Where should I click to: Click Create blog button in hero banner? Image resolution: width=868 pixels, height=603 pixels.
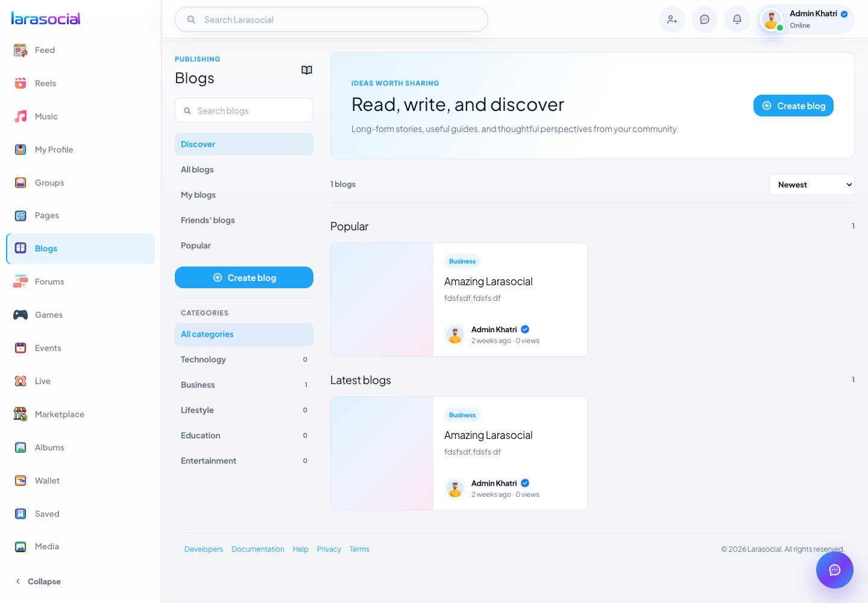click(x=793, y=106)
